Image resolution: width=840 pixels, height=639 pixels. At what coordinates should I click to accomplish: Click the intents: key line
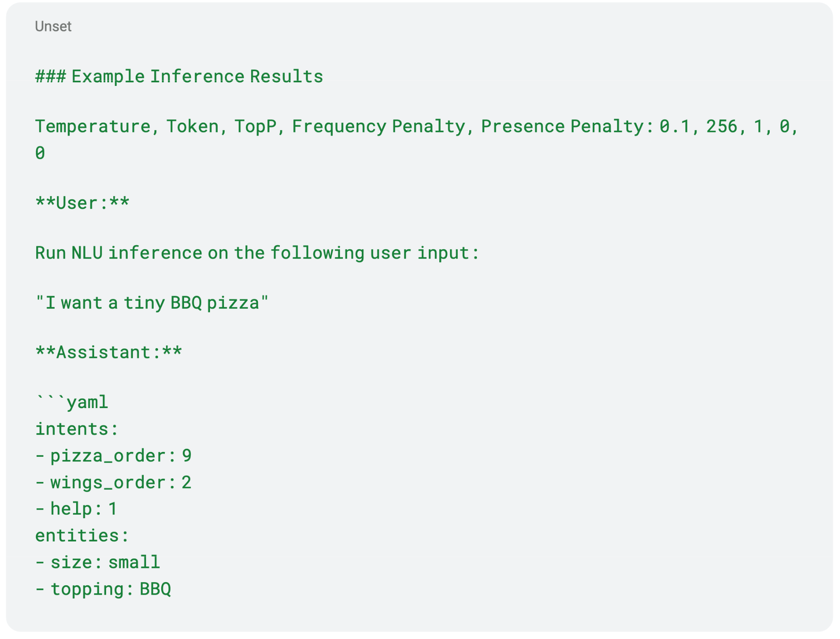tap(77, 429)
